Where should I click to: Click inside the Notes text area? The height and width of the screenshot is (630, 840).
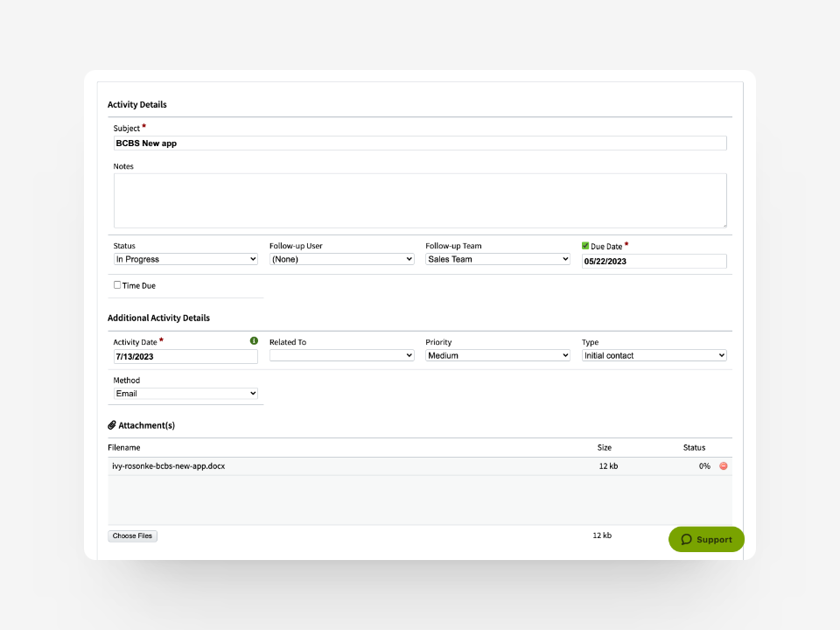coord(419,199)
